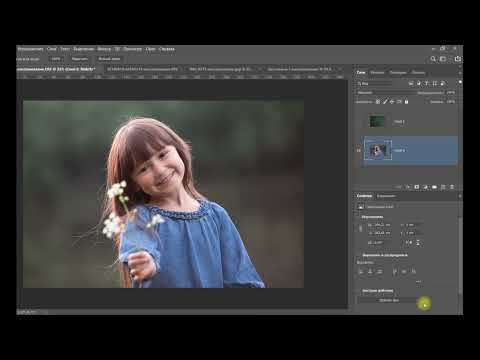Lock layer position icon
Screen dimensions: 480x360
[x=392, y=102]
